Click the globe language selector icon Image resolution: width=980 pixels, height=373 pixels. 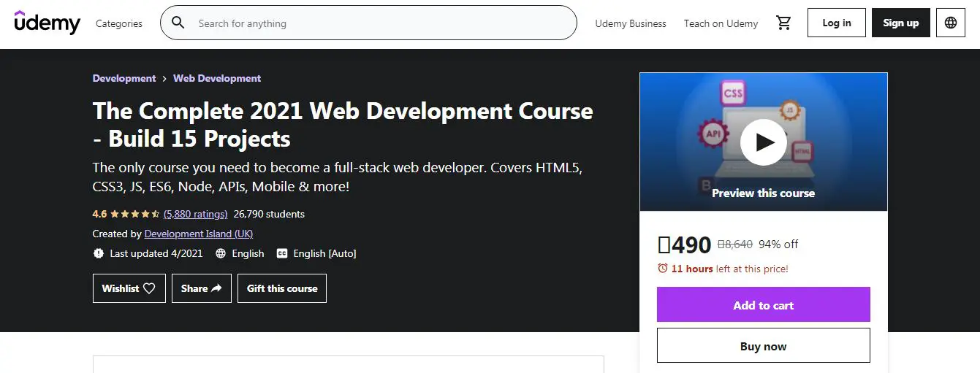(951, 23)
